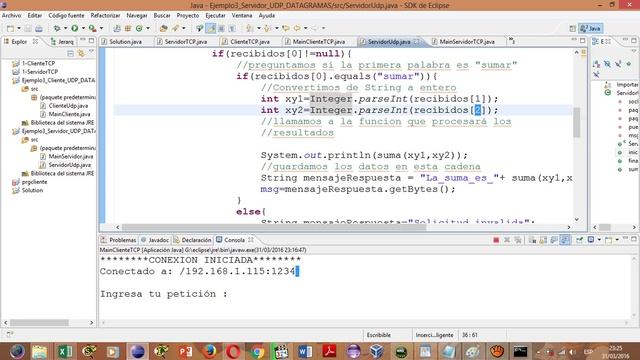
Task: Click the Pin Console icon
Action: click(x=579, y=240)
